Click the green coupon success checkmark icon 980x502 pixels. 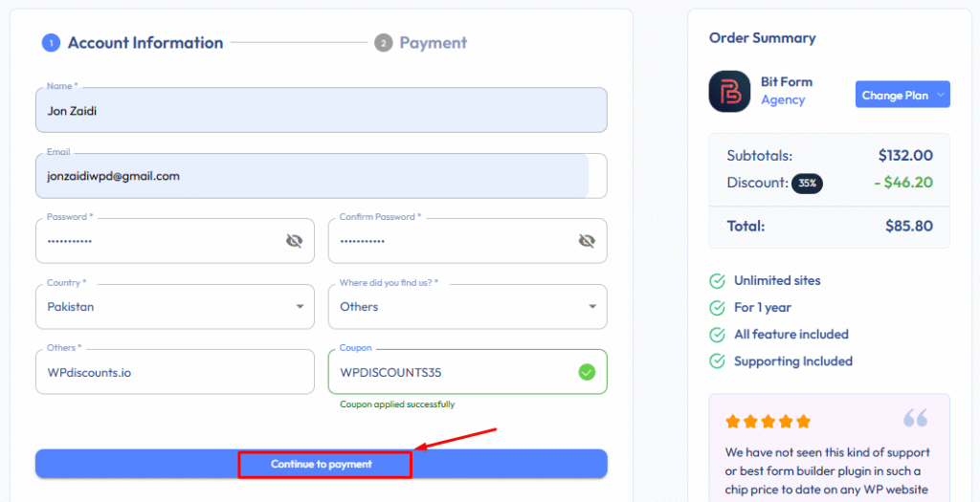pos(587,373)
